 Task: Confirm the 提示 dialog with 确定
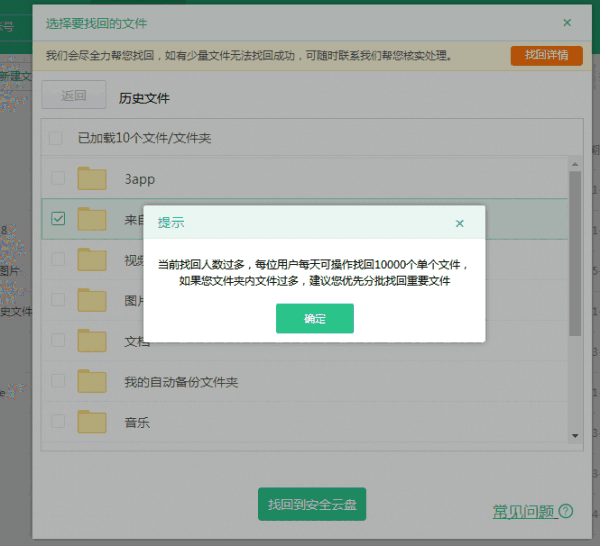pyautogui.click(x=315, y=318)
